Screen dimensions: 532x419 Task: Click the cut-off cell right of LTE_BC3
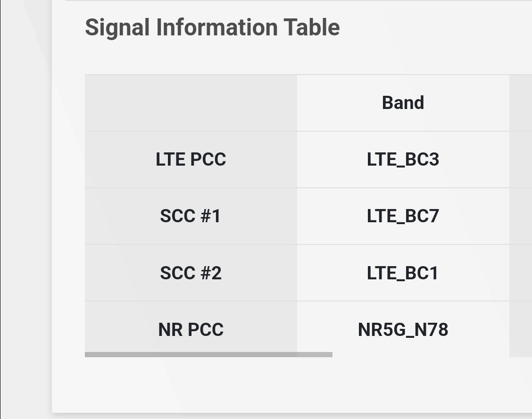coord(521,159)
